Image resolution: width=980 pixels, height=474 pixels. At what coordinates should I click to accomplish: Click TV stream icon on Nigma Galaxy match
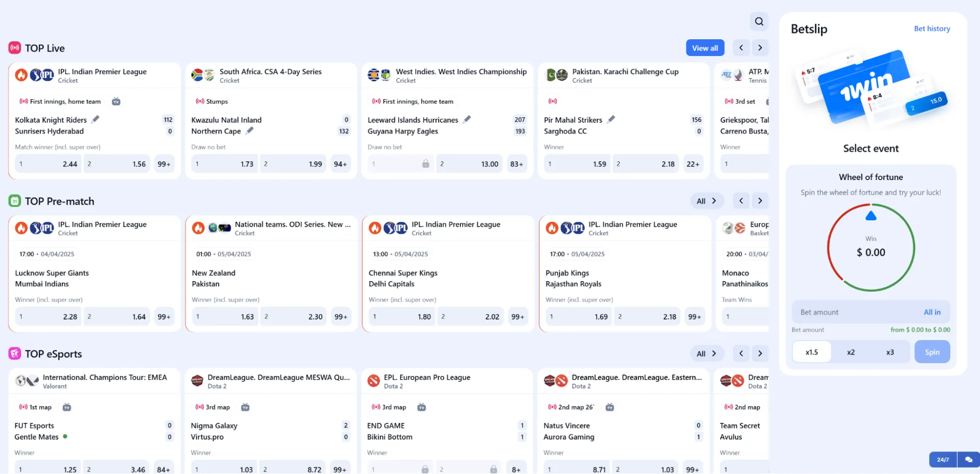click(x=246, y=407)
